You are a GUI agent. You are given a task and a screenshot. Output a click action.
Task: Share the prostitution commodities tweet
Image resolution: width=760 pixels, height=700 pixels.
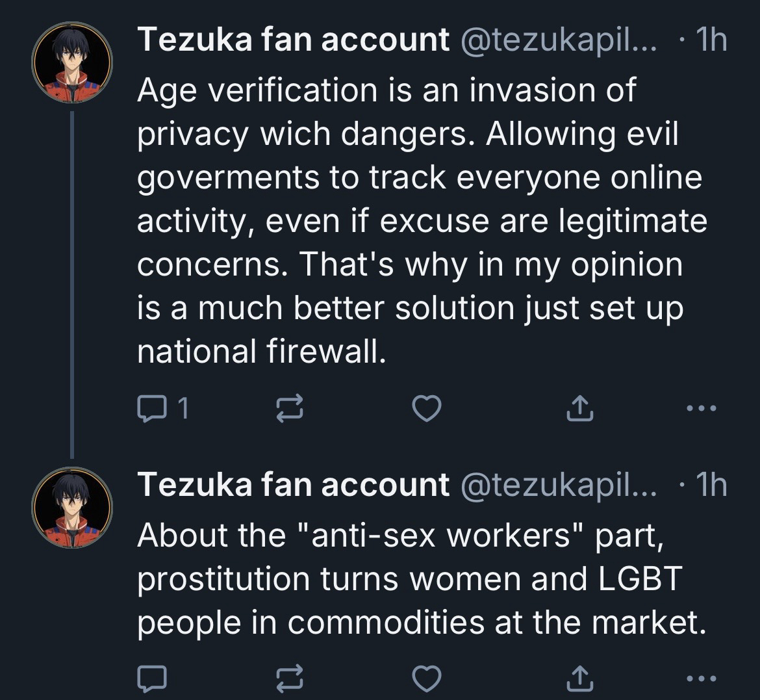[580, 679]
